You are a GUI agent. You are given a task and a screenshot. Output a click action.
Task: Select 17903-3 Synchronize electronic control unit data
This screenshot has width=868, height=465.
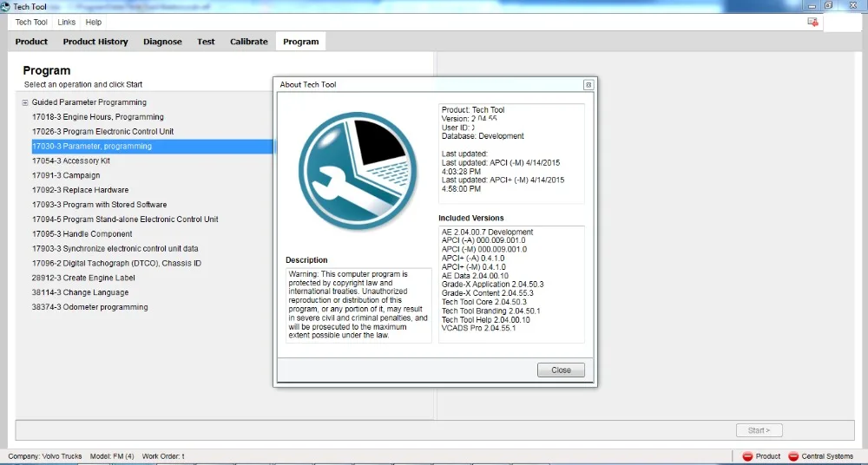pyautogui.click(x=115, y=249)
